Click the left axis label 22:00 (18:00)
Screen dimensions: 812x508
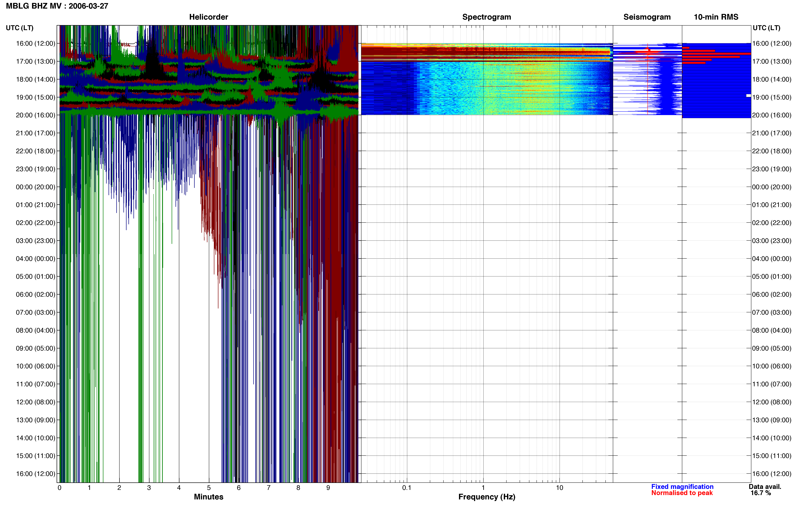pos(36,151)
